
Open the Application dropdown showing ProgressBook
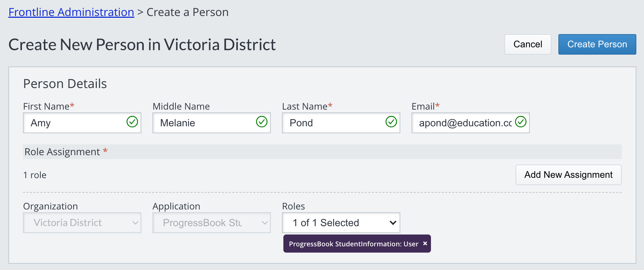coord(212,223)
